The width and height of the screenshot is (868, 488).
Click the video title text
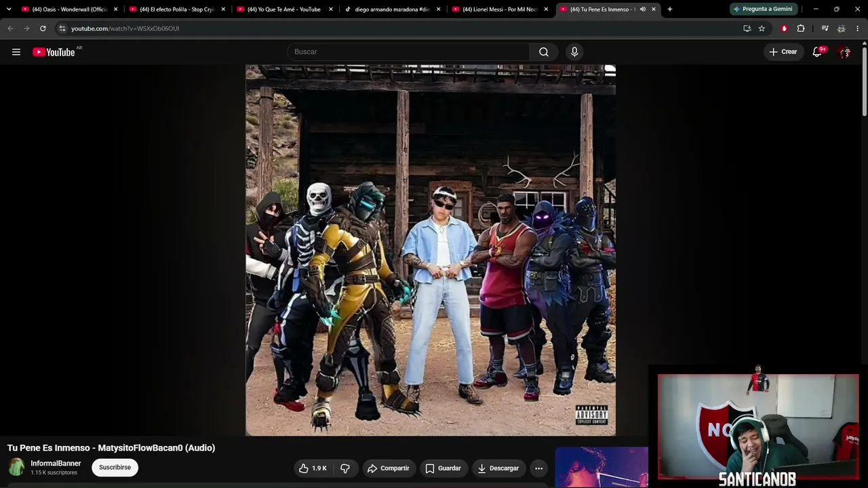111,448
